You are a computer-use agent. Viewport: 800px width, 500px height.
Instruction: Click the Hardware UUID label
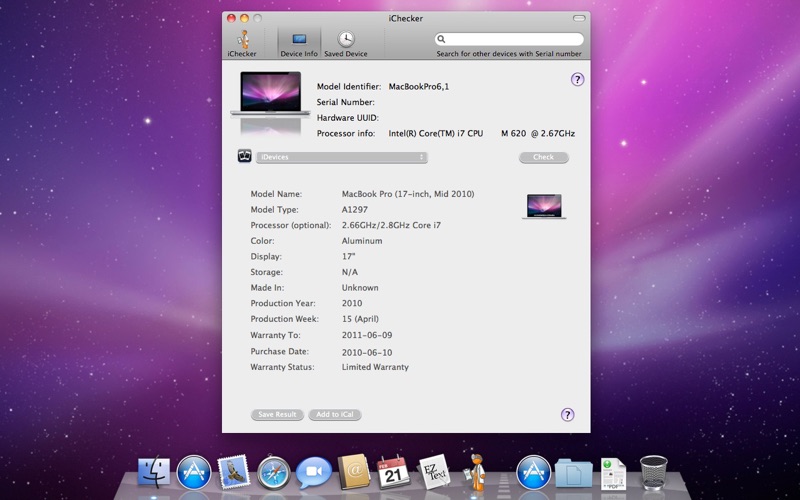(347, 118)
